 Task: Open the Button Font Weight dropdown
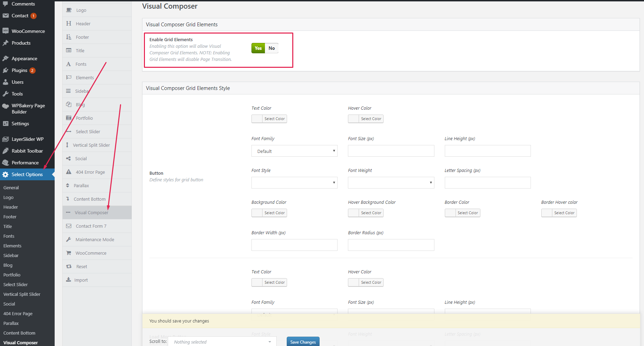coord(391,183)
